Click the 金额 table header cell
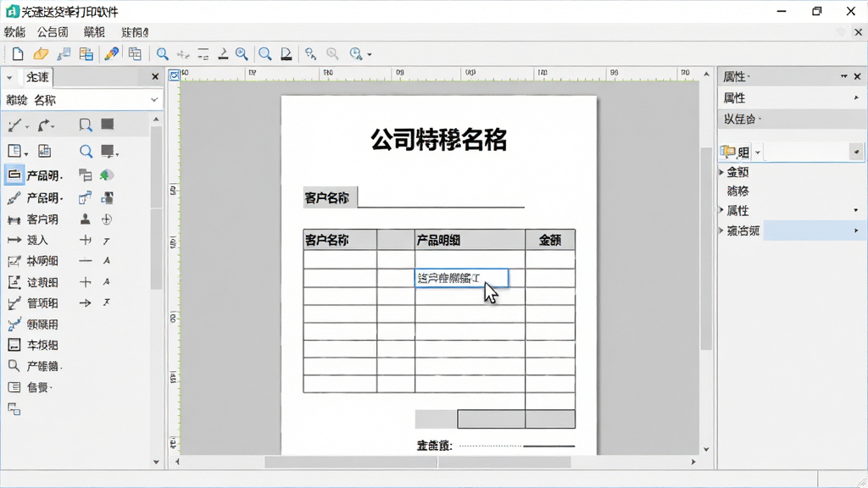 pos(549,240)
